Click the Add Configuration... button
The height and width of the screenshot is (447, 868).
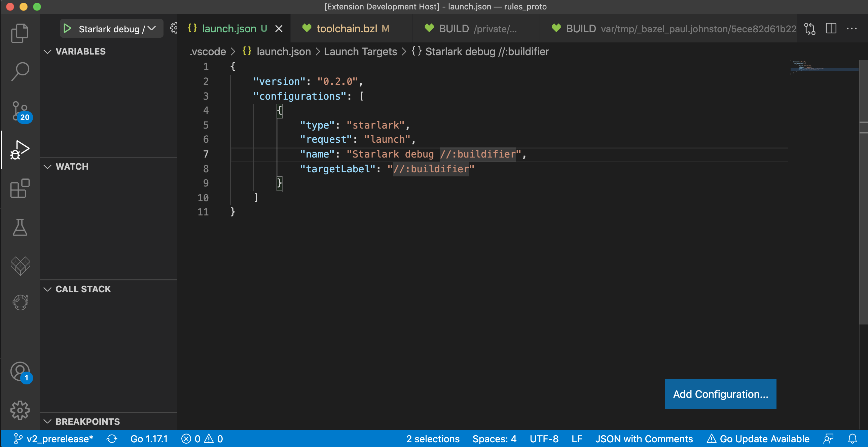coord(720,394)
